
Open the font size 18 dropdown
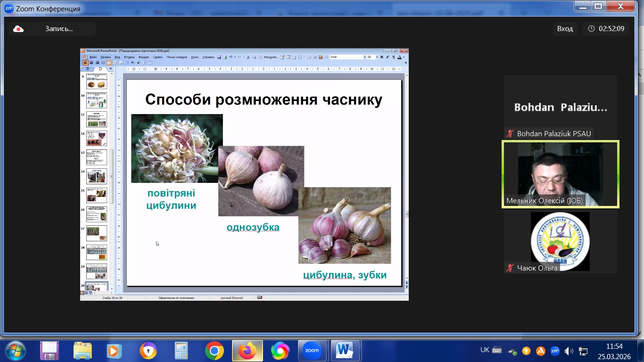(376, 57)
